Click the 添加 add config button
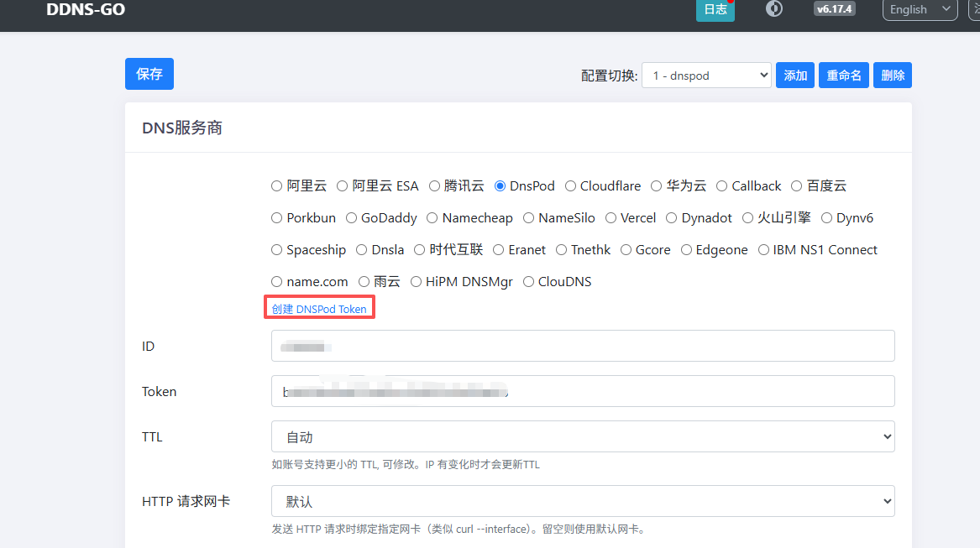 click(x=795, y=75)
